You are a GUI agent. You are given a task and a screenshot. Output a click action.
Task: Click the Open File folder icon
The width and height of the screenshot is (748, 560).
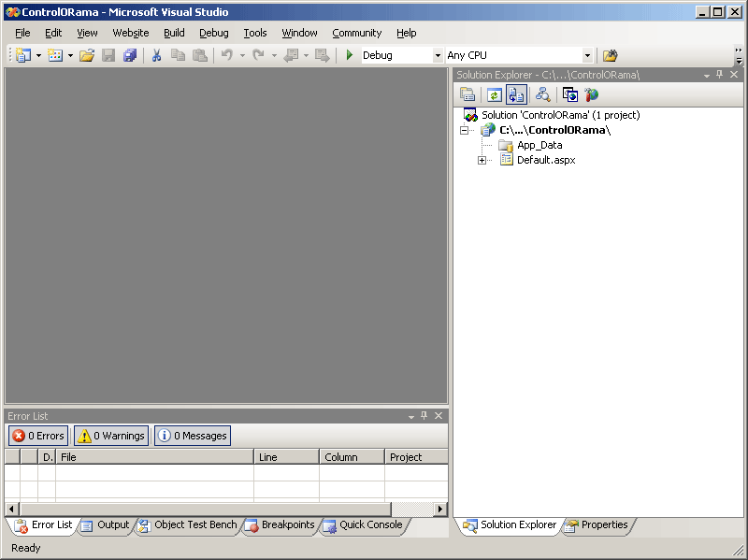[87, 56]
